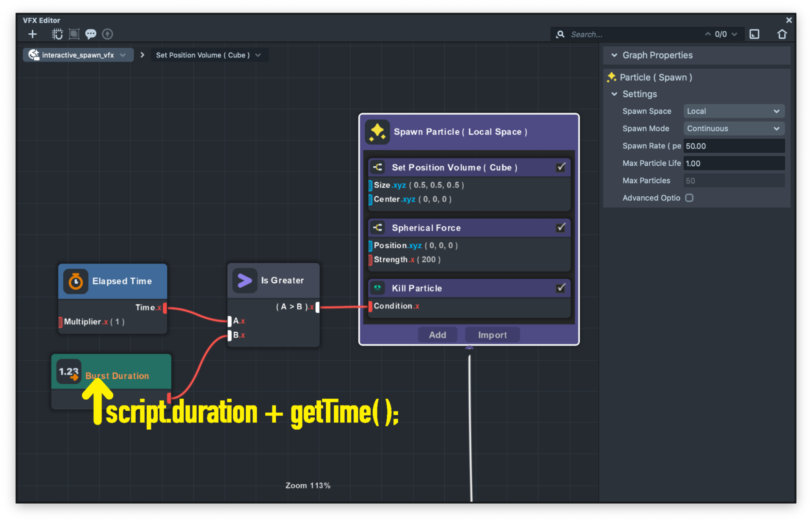Click the Elapsed Time stopwatch icon
The height and width of the screenshot is (522, 812).
(76, 281)
